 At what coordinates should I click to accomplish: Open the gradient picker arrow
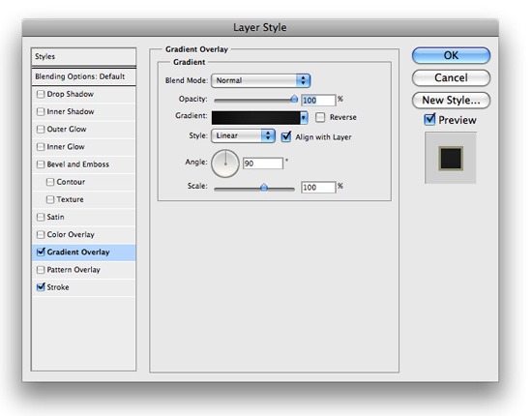point(304,118)
